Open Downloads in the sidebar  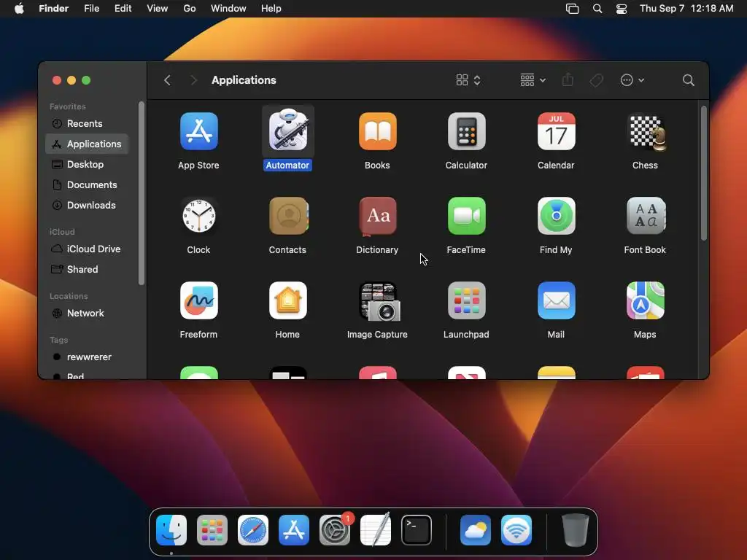coord(87,205)
